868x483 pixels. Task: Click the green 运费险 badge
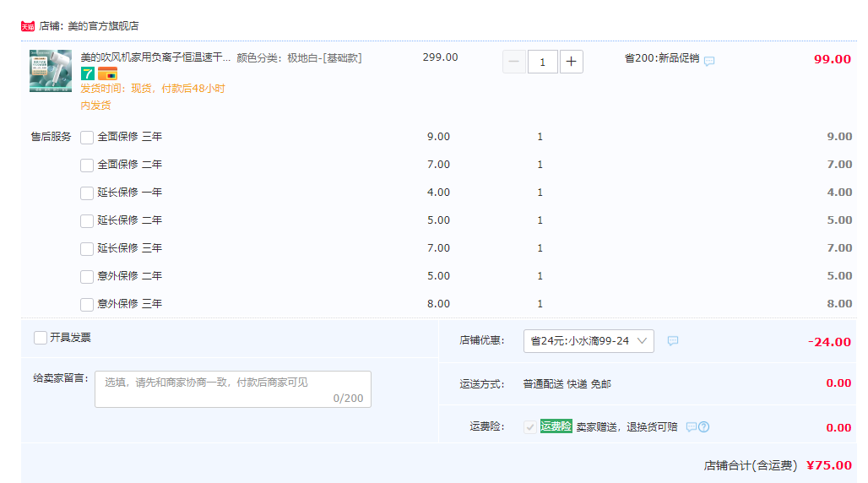[556, 426]
